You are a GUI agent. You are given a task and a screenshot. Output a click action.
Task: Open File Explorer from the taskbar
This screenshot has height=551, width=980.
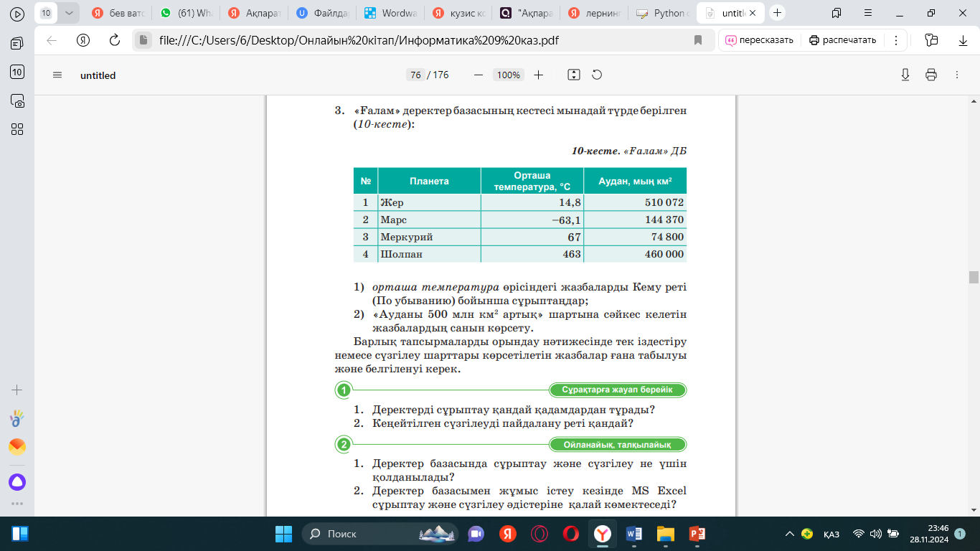pyautogui.click(x=666, y=534)
